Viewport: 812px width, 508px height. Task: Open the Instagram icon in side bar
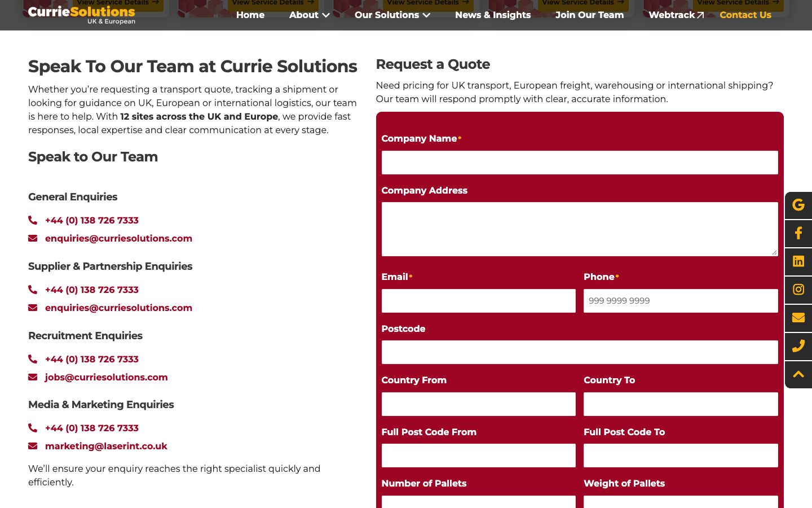coord(798,290)
